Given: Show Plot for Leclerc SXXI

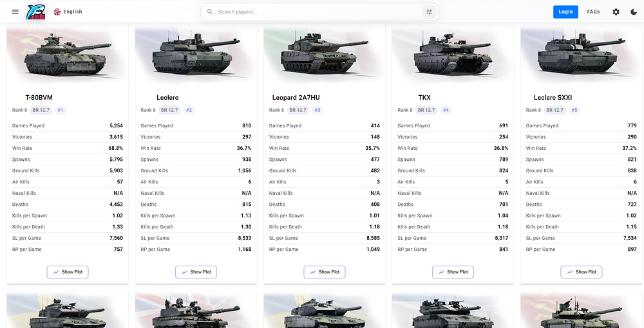Looking at the screenshot, I should (x=582, y=272).
